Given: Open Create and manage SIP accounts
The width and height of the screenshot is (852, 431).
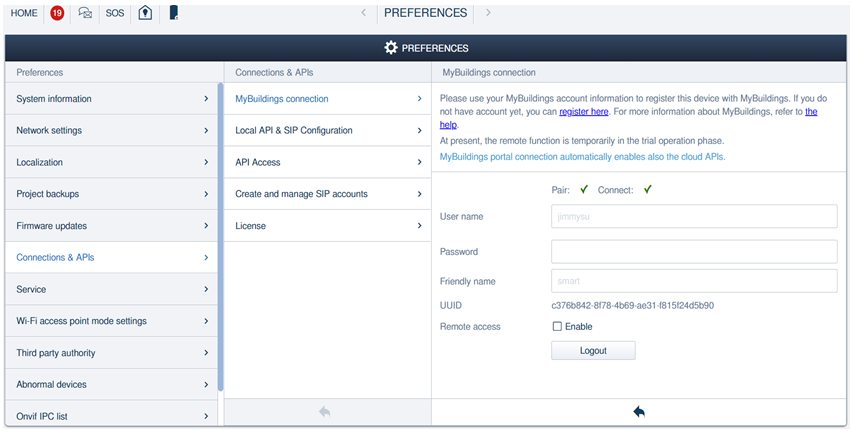Looking at the screenshot, I should pyautogui.click(x=327, y=194).
